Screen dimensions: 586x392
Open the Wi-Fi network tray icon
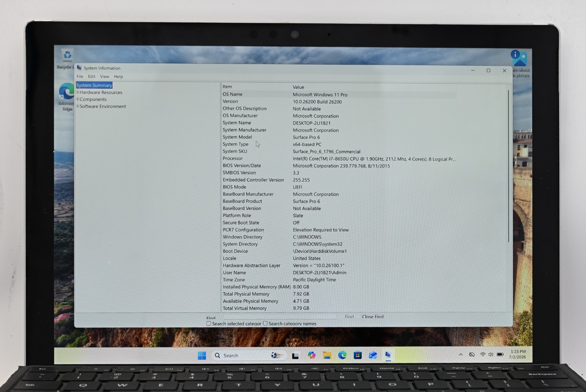coord(483,354)
